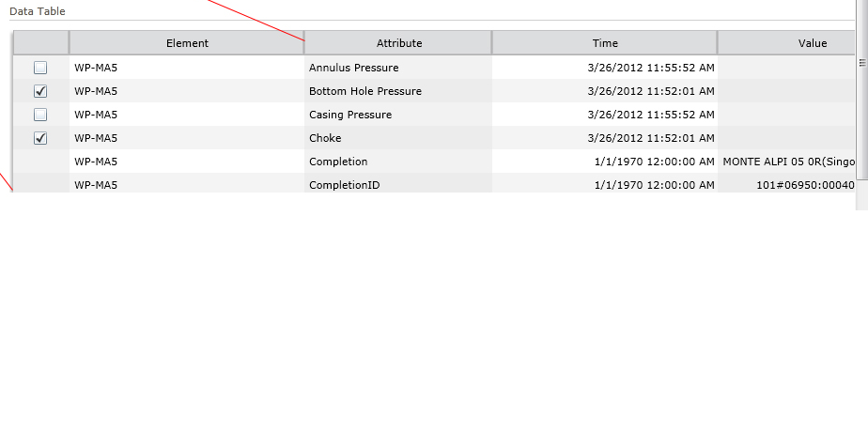Click the 3/26/2012 11:55:52 AM Annulus time cell
Image resolution: width=868 pixels, height=432 pixels.
(x=605, y=68)
